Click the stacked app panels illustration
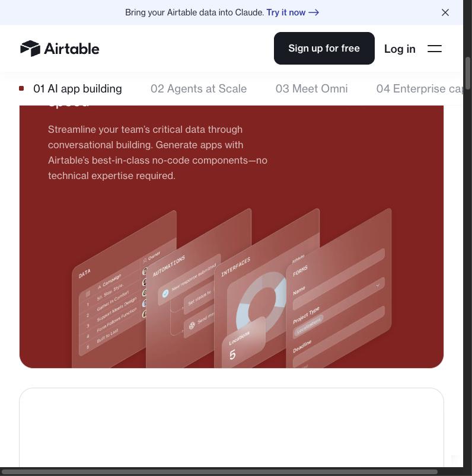The image size is (472, 476). coord(231,287)
